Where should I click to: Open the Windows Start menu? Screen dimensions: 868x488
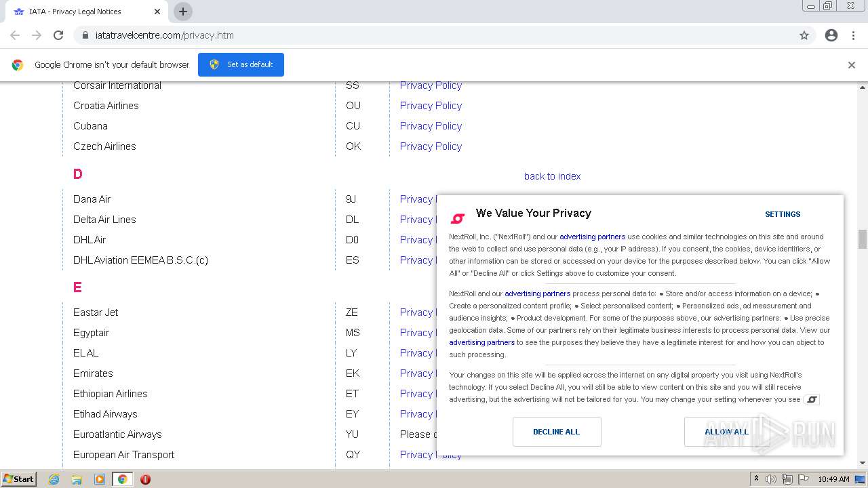click(x=18, y=479)
